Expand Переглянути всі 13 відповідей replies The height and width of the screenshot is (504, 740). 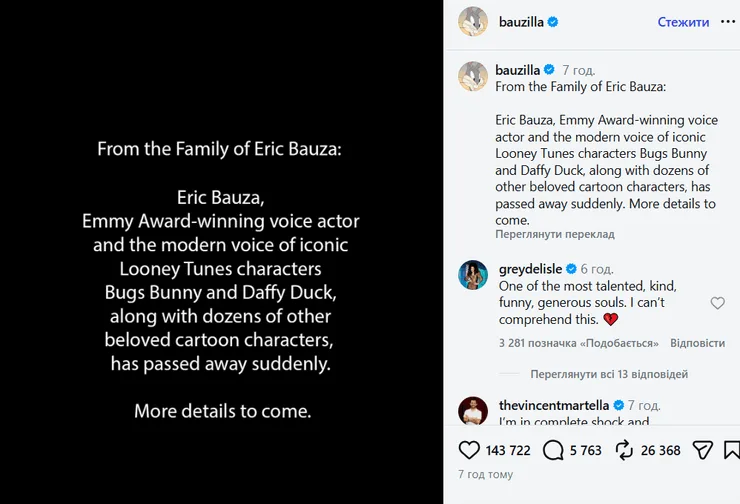609,374
